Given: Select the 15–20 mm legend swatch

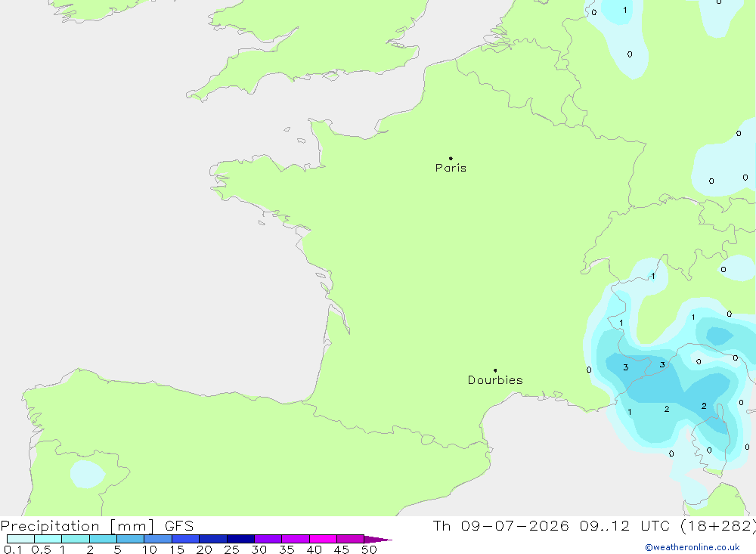Looking at the screenshot, I should [186, 539].
